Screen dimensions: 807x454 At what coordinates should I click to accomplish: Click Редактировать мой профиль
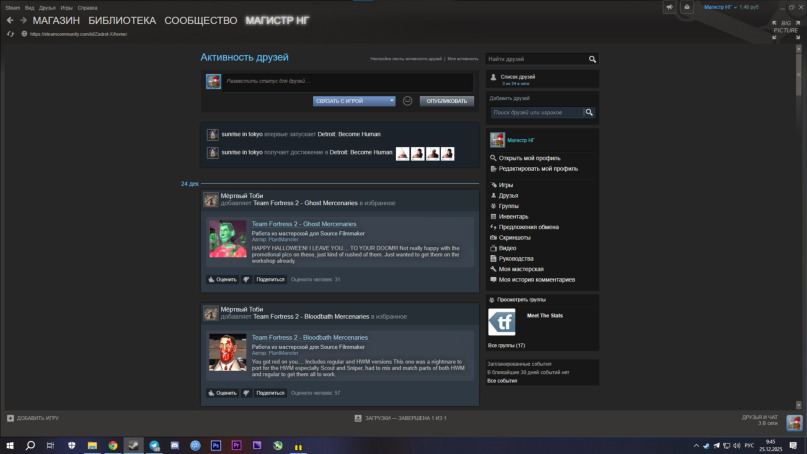[x=538, y=169]
